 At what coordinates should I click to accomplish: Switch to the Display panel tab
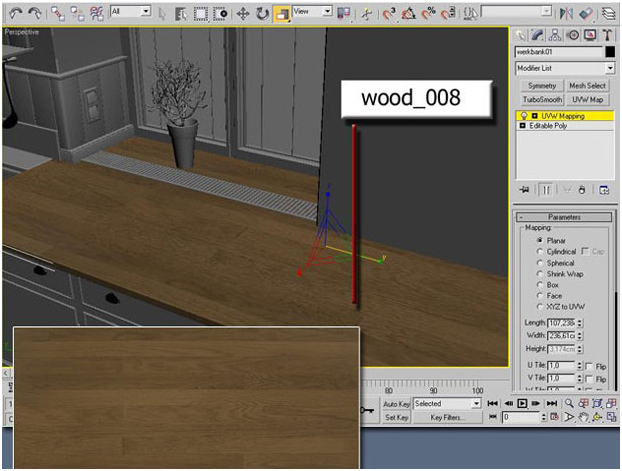pos(590,35)
